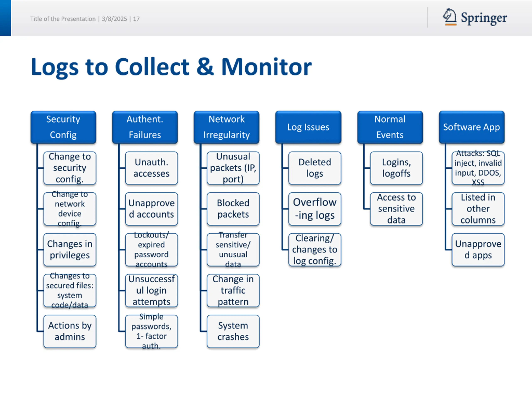Click the 'Unusual packets (IP, port)' box
The width and height of the screenshot is (532, 399).
(x=233, y=168)
